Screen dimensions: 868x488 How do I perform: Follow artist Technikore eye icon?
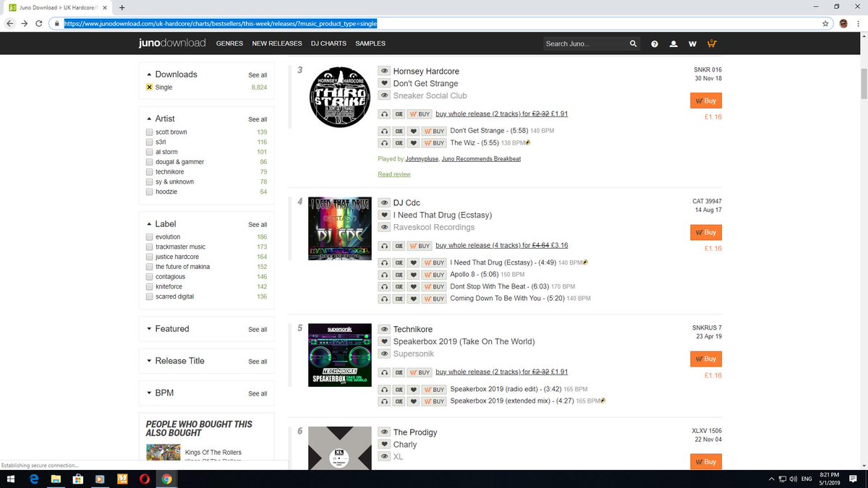click(x=384, y=329)
